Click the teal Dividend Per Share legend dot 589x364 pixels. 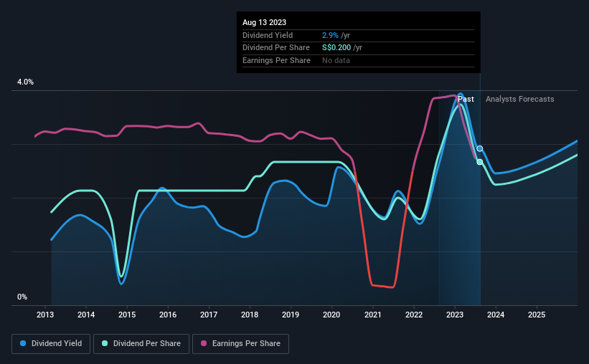(105, 343)
